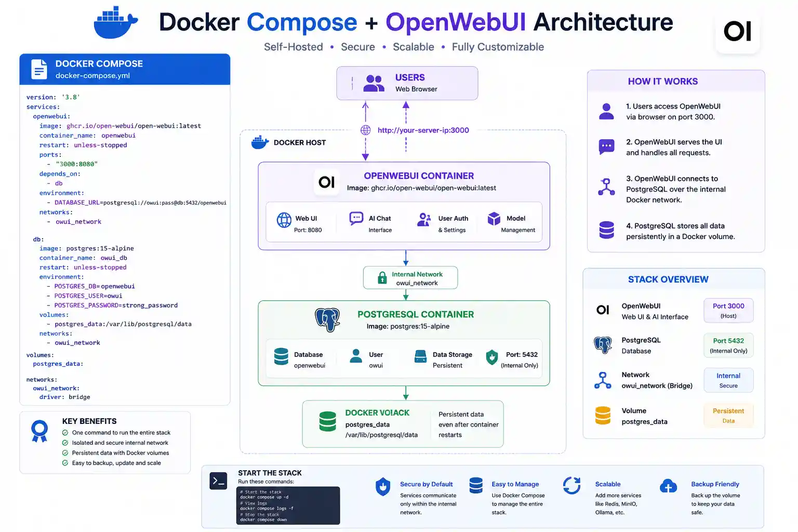This screenshot has width=798, height=532.
Task: Click the Secure by Default shield icon
Action: click(x=383, y=487)
